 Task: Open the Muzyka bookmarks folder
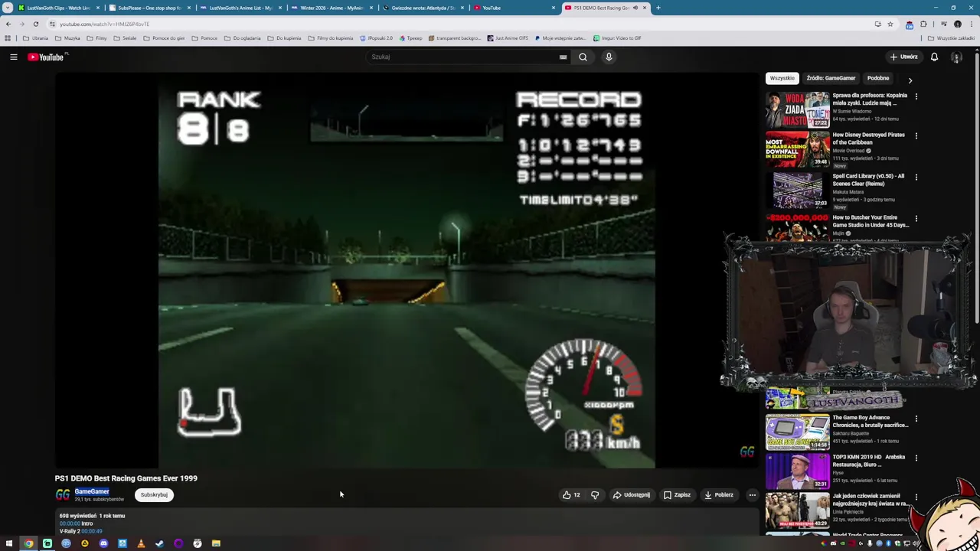tap(67, 37)
